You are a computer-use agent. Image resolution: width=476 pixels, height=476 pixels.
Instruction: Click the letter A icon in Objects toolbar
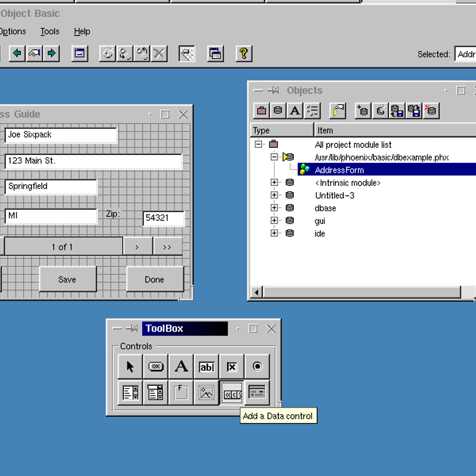(295, 111)
